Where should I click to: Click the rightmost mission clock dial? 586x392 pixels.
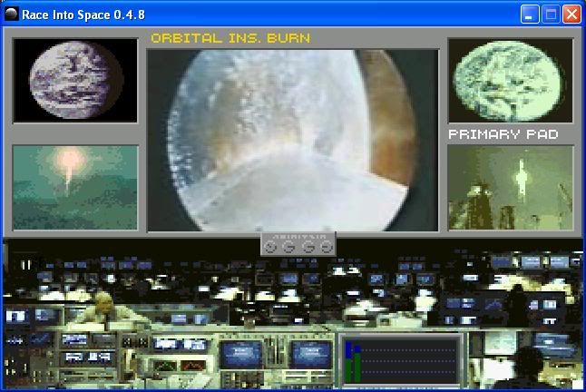[x=327, y=247]
